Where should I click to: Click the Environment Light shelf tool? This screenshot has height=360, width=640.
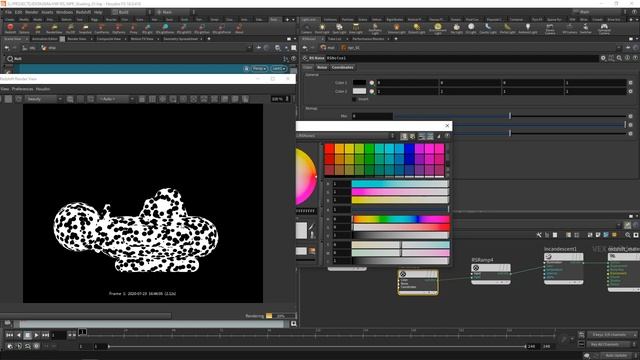click(x=438, y=28)
